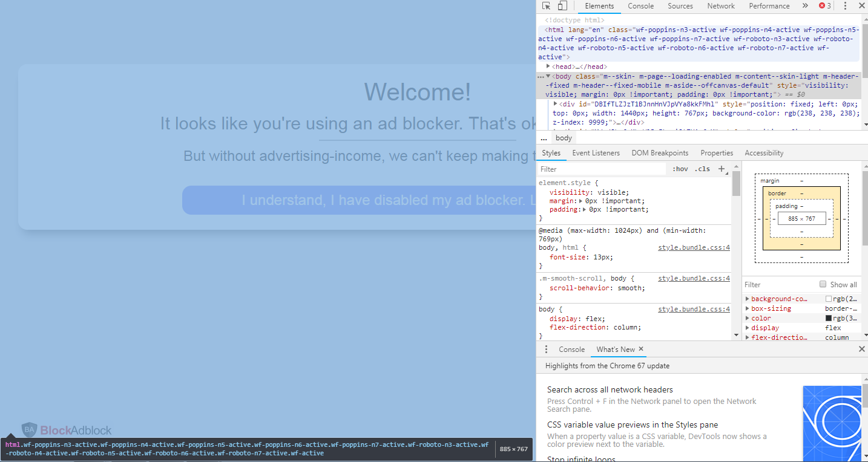Click the 'flex-direction: column;' declaration
The width and height of the screenshot is (868, 462).
595,327
